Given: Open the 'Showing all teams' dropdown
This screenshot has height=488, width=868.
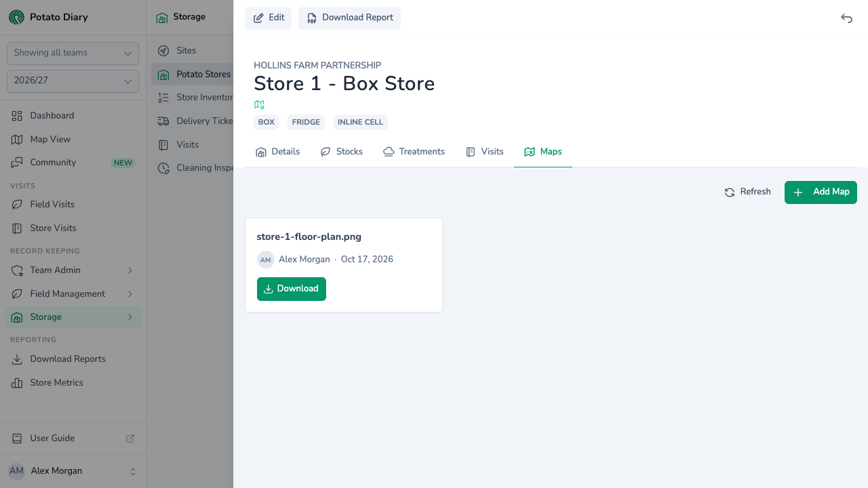Looking at the screenshot, I should click(73, 53).
